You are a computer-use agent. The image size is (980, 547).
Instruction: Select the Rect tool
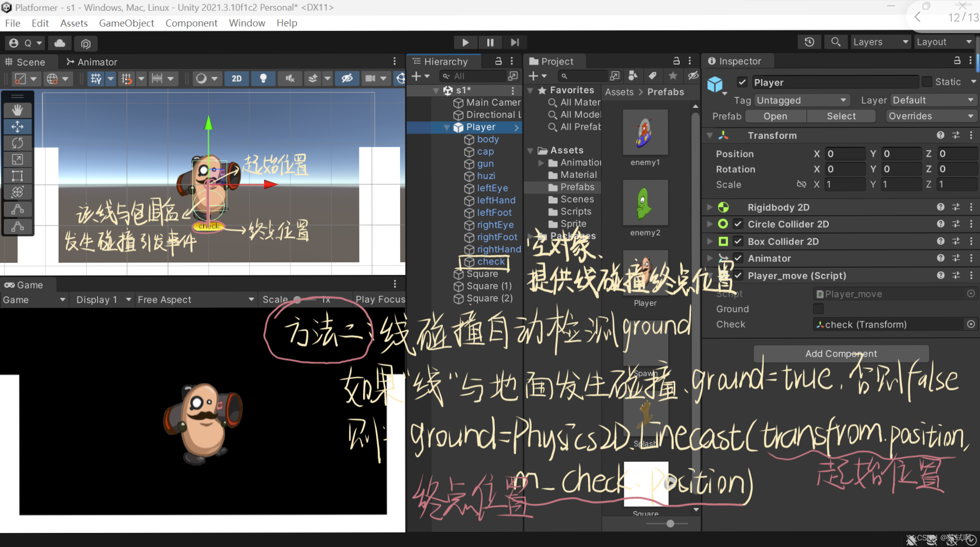pos(17,176)
